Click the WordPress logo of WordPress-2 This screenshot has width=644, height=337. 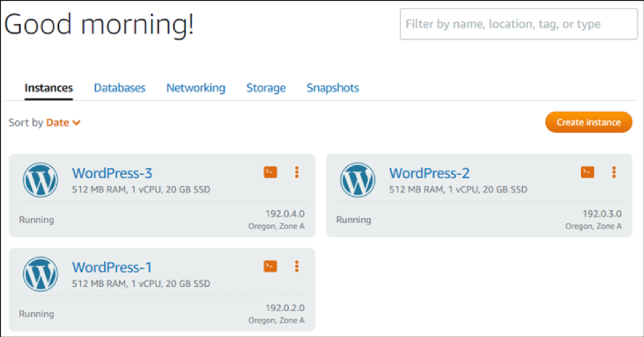point(357,180)
